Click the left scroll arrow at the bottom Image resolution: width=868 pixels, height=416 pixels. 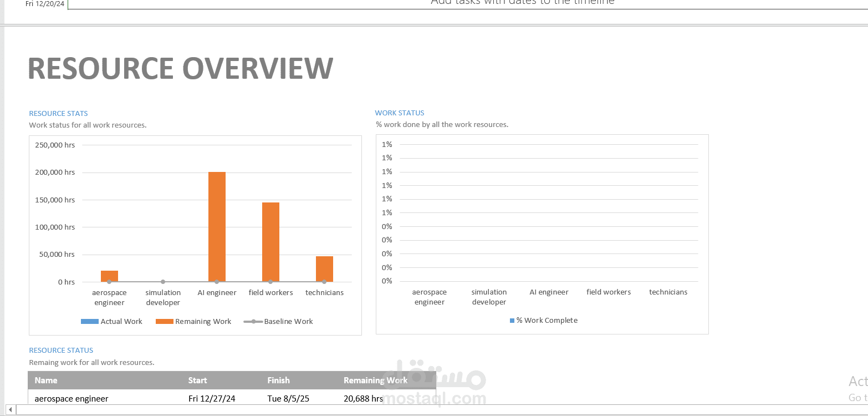click(x=10, y=410)
